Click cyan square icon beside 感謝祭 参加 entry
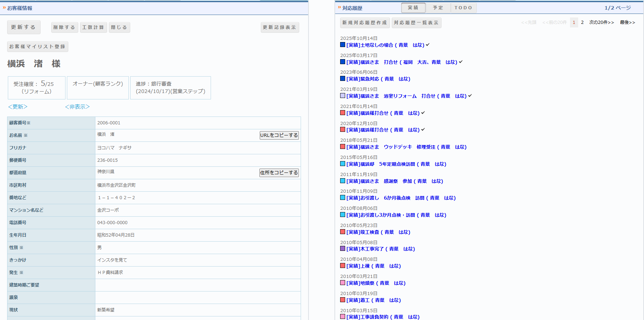Viewport: 644px width, 320px height. (x=343, y=181)
